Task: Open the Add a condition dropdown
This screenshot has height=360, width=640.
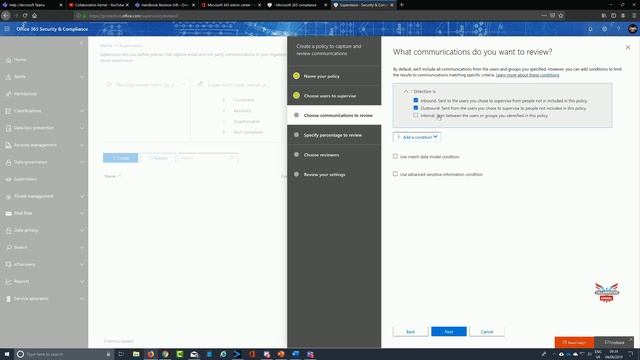Action: [417, 137]
